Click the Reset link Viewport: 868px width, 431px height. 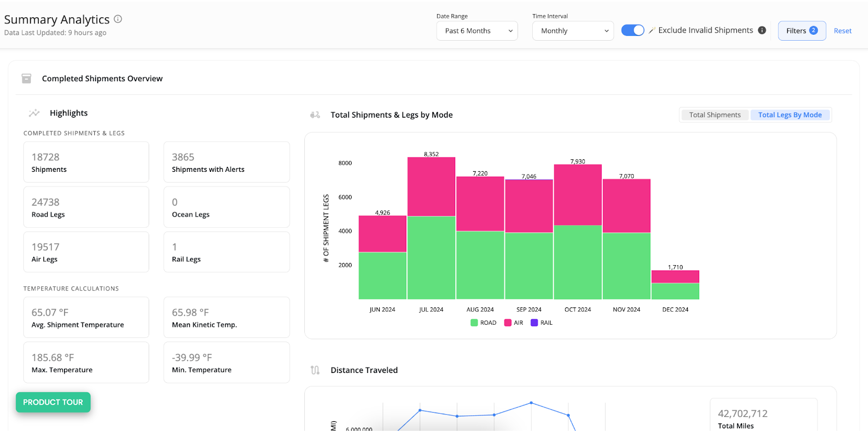click(842, 31)
